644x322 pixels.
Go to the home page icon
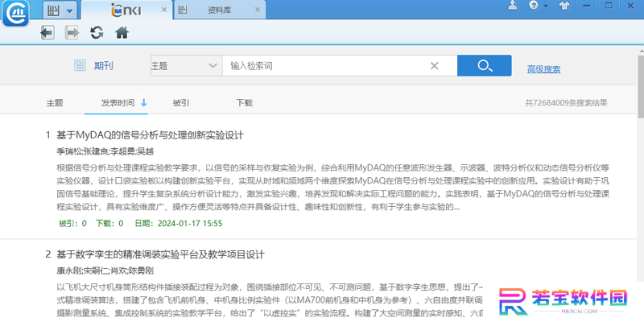click(x=122, y=32)
